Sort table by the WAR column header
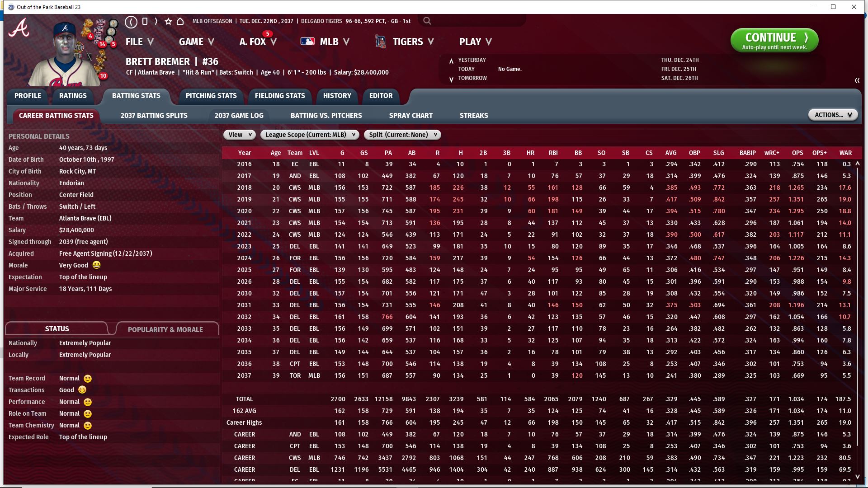The height and width of the screenshot is (488, 868). pyautogui.click(x=845, y=153)
